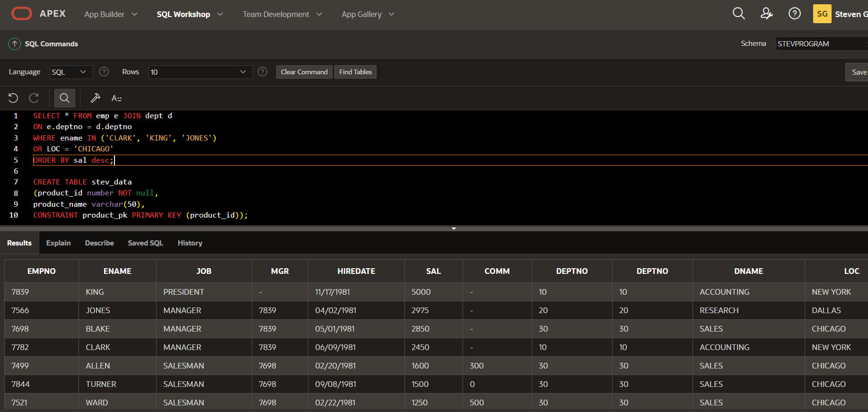Open the Help question mark menu
Viewport: 868px width, 412px height.
click(x=795, y=14)
